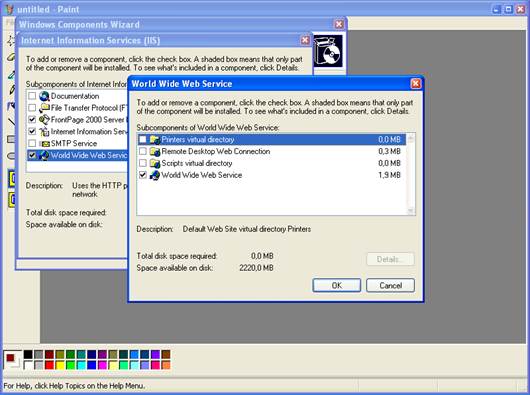Pick the bright red color swatch
The width and height of the screenshot is (530, 395).
click(49, 365)
